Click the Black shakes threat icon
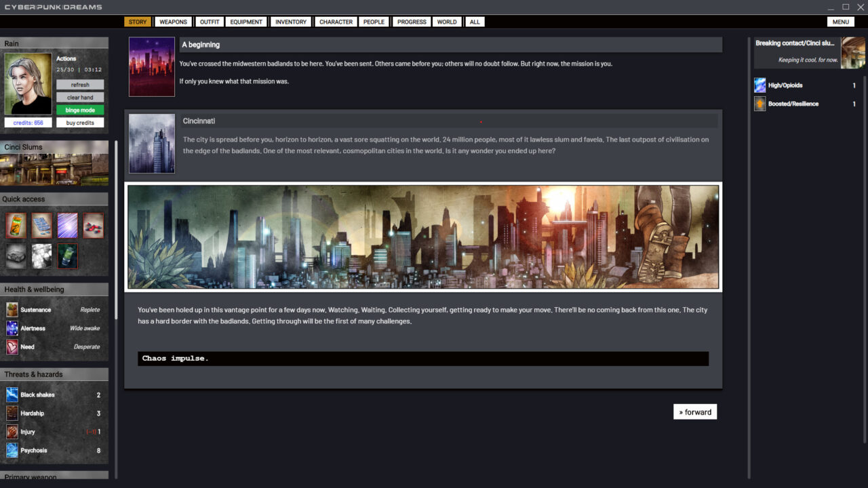The height and width of the screenshot is (488, 868). (x=12, y=394)
